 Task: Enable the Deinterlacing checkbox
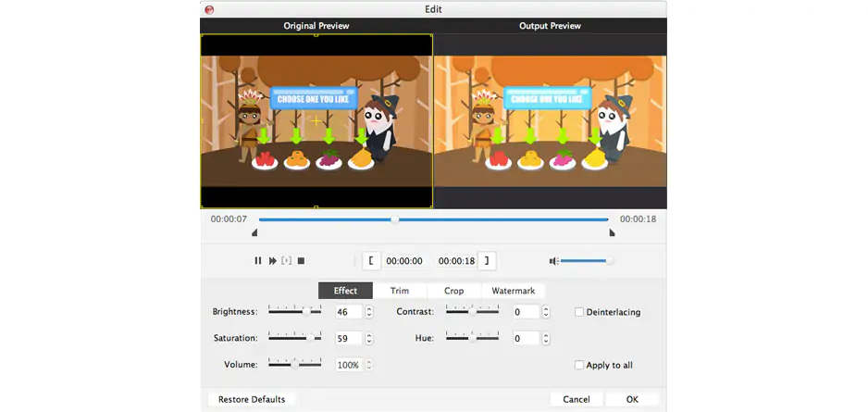pos(579,312)
